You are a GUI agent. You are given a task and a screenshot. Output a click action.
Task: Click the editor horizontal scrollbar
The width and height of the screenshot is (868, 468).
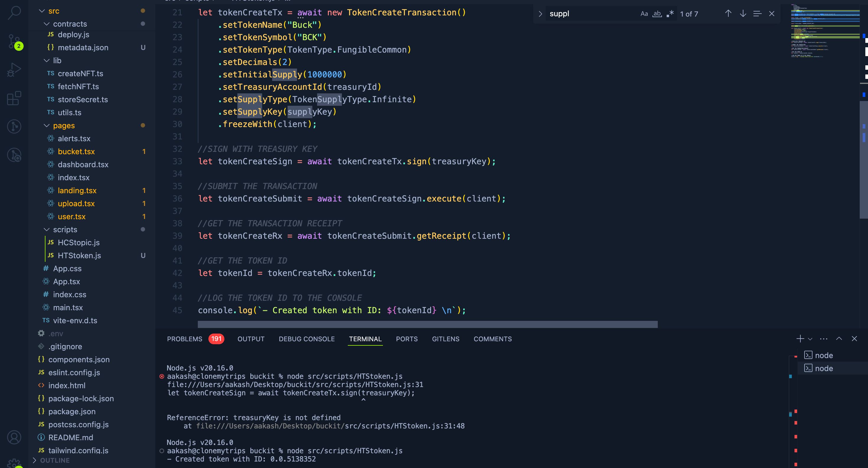[427, 324]
